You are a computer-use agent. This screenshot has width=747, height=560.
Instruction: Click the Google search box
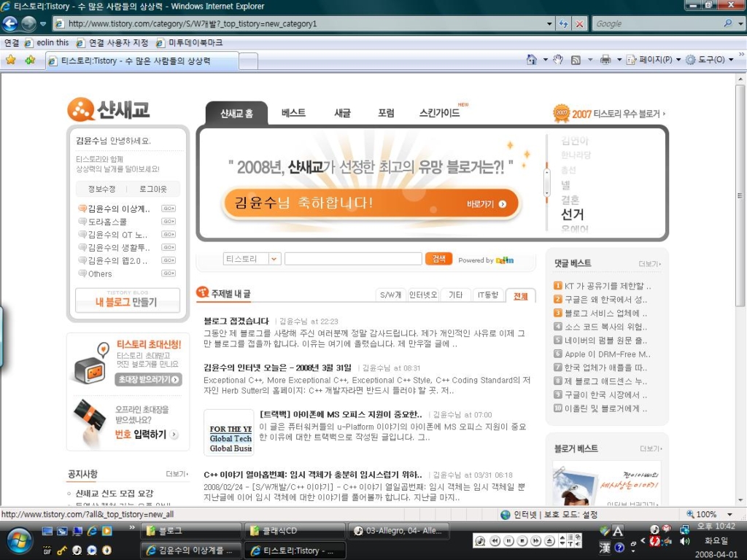[657, 24]
